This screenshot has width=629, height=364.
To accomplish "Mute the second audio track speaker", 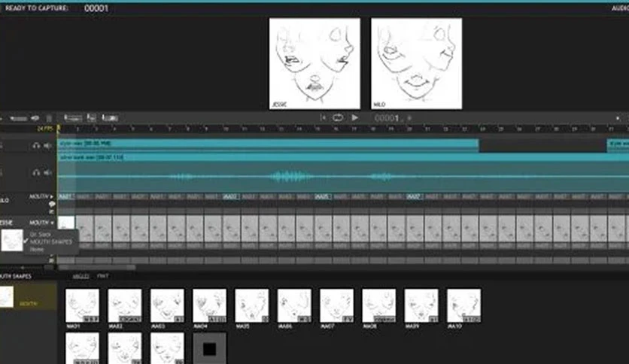I will 47,173.
